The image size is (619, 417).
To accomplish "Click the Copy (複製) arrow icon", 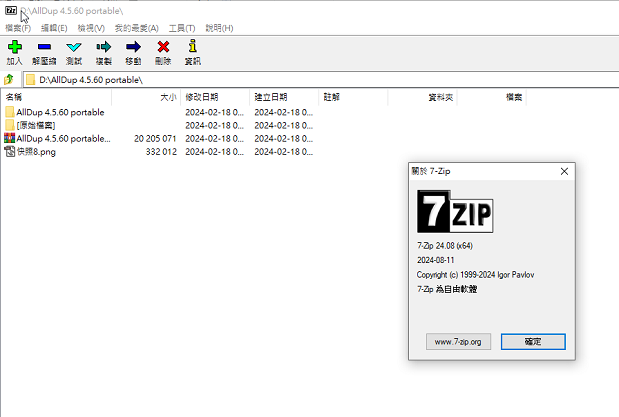I will coord(103,47).
